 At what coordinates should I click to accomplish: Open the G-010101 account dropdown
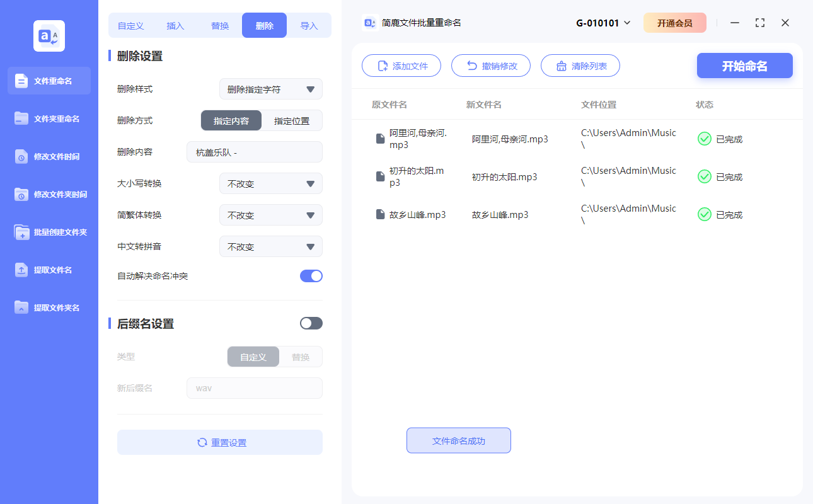point(602,22)
